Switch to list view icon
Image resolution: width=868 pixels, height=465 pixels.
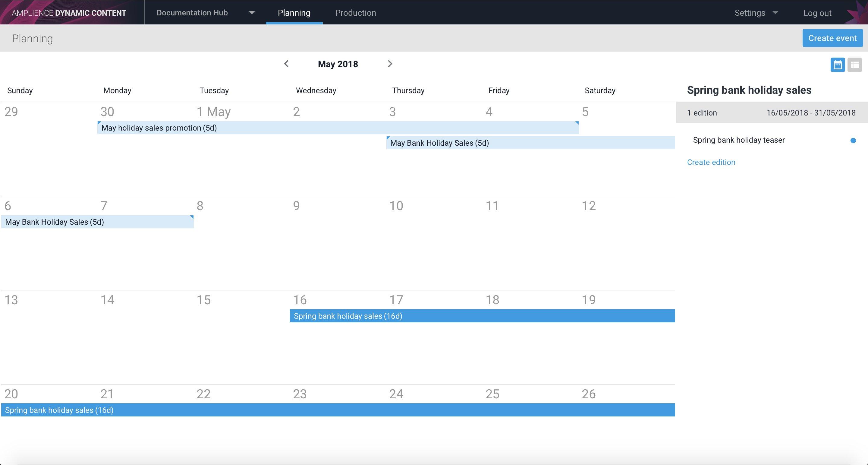point(854,65)
